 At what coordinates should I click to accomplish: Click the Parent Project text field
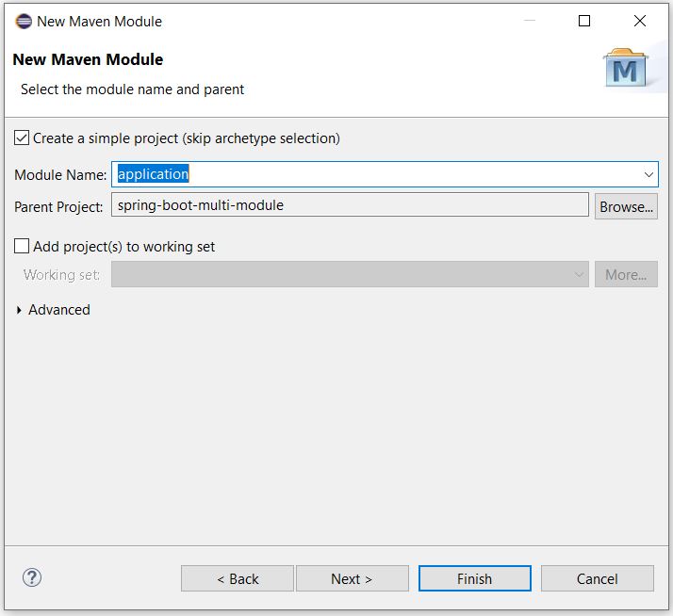pyautogui.click(x=350, y=205)
